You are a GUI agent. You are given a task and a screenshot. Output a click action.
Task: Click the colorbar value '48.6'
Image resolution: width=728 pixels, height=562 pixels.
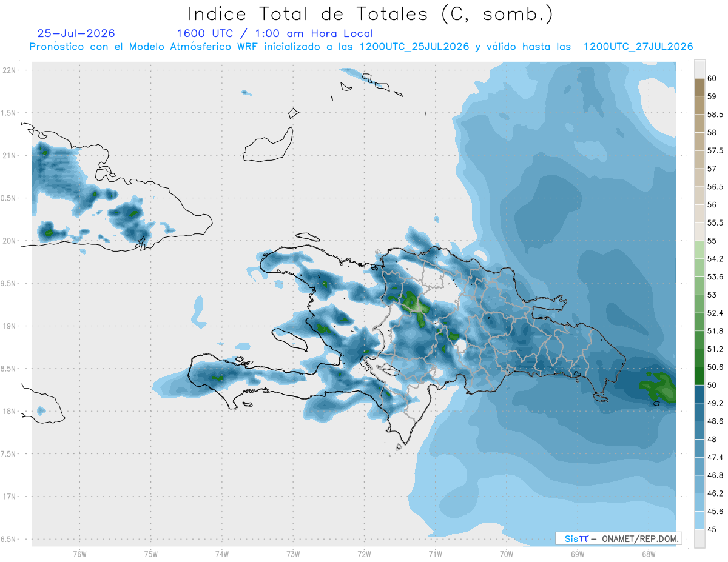coord(715,421)
